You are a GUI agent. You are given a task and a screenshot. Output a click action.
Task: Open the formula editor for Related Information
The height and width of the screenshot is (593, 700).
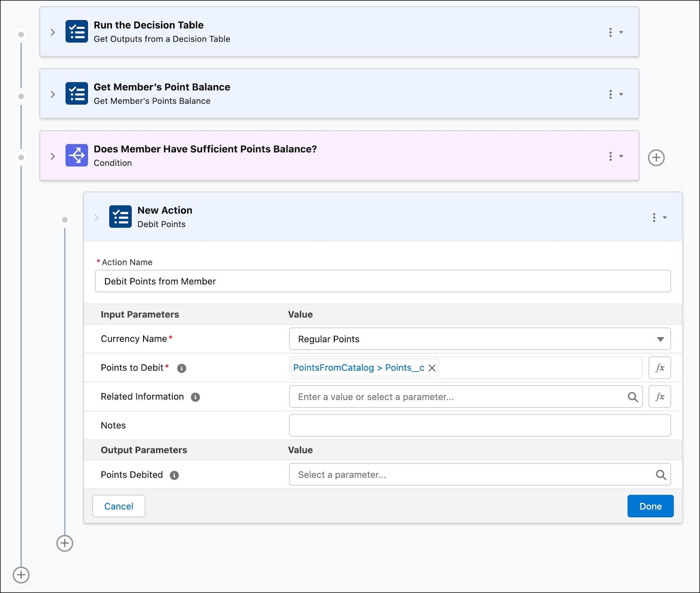660,397
